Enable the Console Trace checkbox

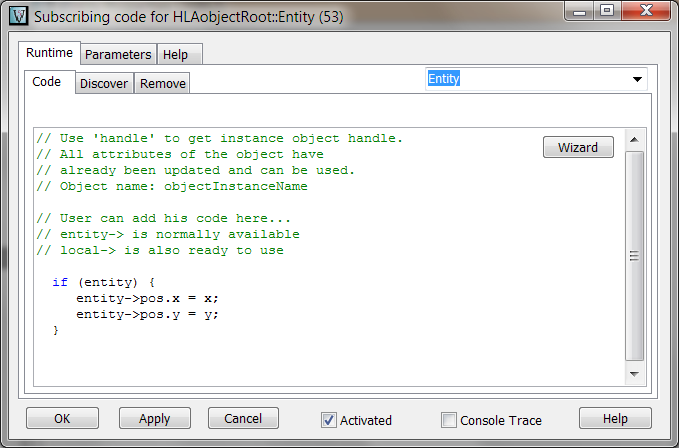pyautogui.click(x=449, y=420)
